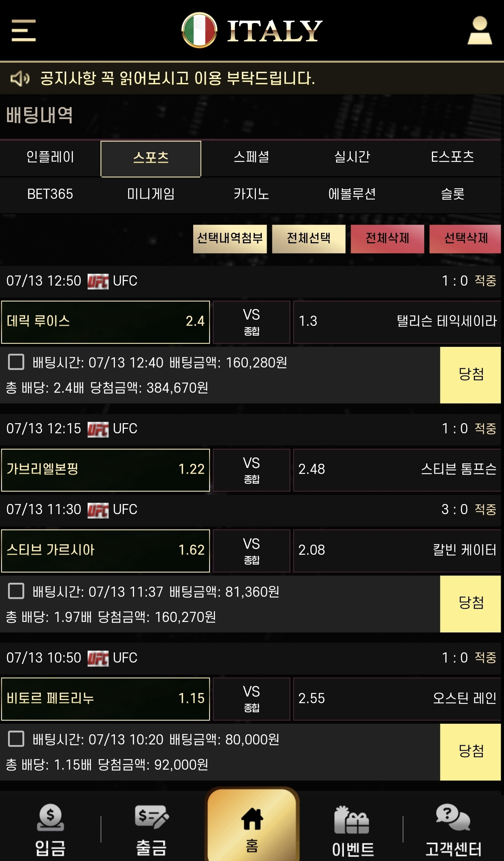Check the 80,000원 bet checkbox

(16, 739)
